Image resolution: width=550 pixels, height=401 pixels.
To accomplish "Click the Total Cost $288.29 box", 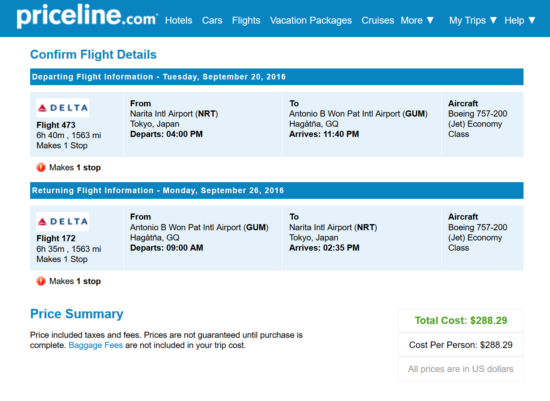I will [x=461, y=320].
